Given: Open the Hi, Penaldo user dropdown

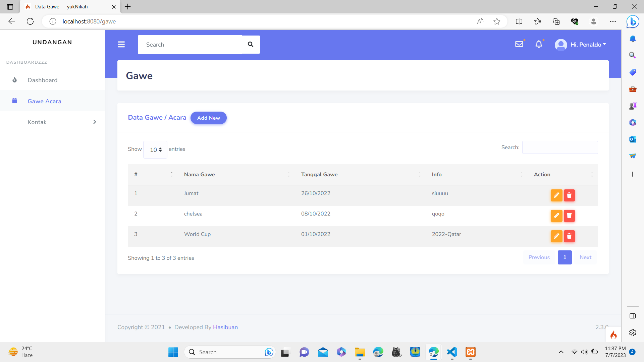Looking at the screenshot, I should pyautogui.click(x=581, y=44).
